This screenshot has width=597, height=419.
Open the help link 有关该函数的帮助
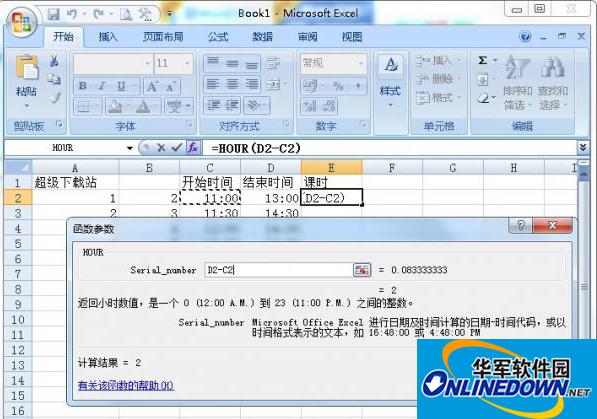126,386
